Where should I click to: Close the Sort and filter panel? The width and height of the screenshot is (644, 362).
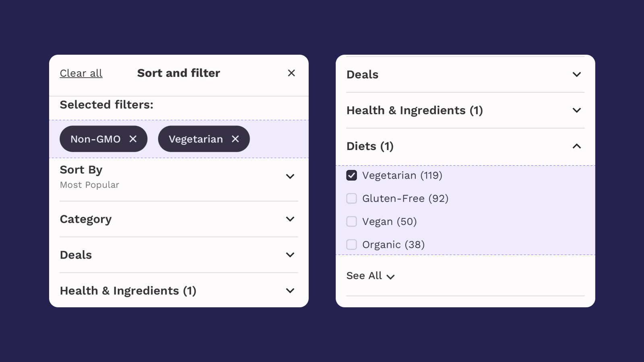(x=291, y=73)
